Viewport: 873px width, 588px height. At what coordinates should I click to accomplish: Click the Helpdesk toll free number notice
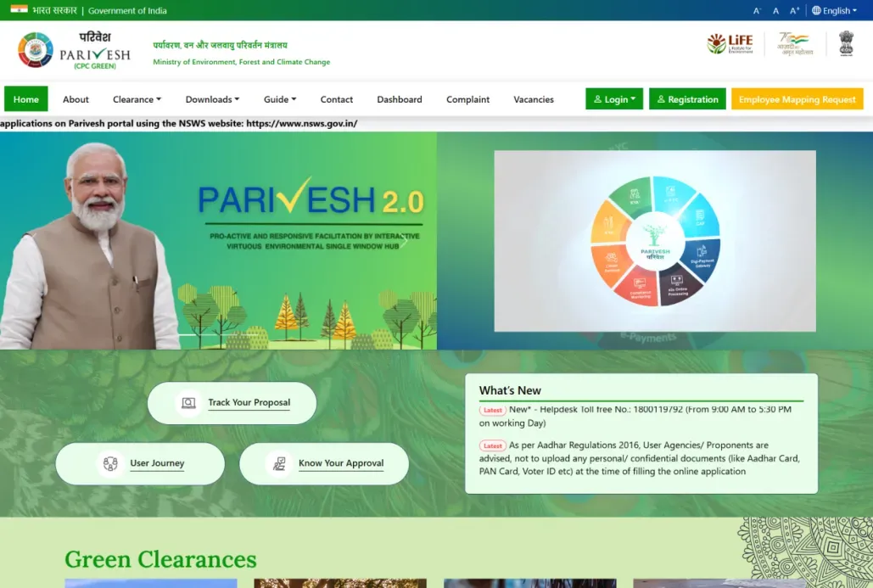tap(635, 416)
